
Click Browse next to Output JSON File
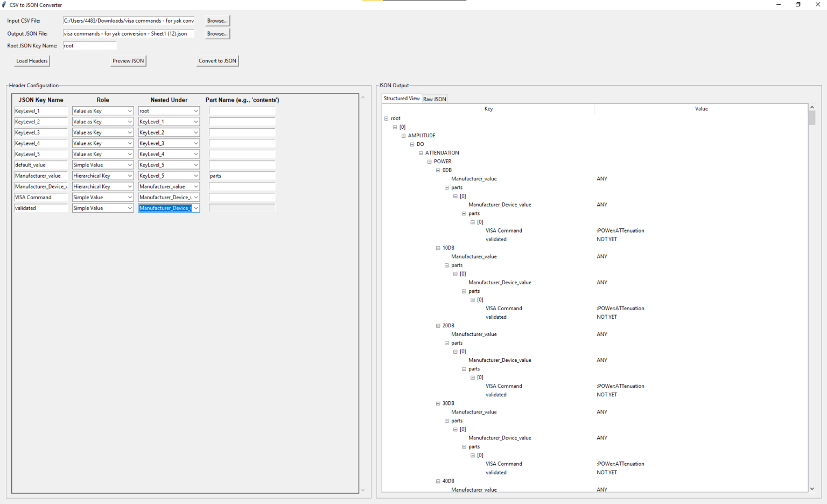[216, 33]
